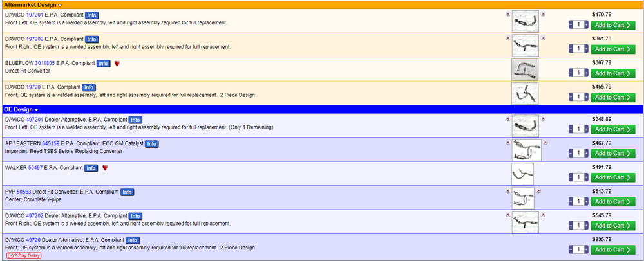Show next image for DAVICO 197201
Screen dimensions: 644x261
pyautogui.click(x=543, y=14)
